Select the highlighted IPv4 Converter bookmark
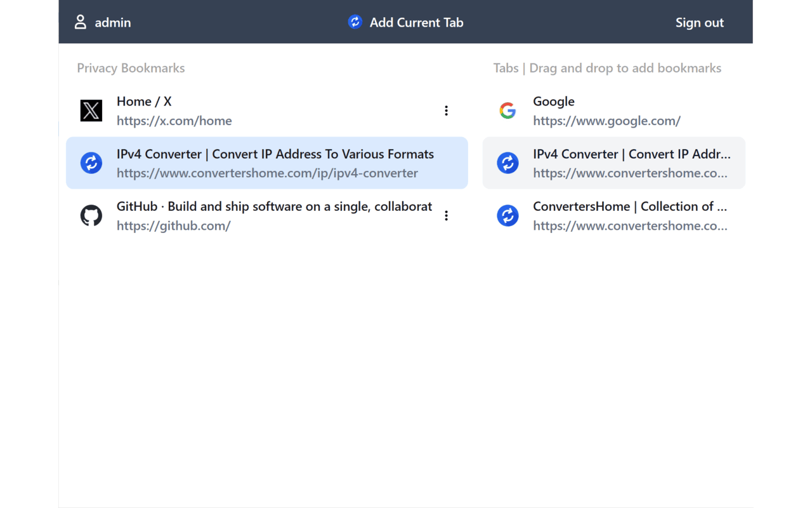The height and width of the screenshot is (508, 812). 266,163
